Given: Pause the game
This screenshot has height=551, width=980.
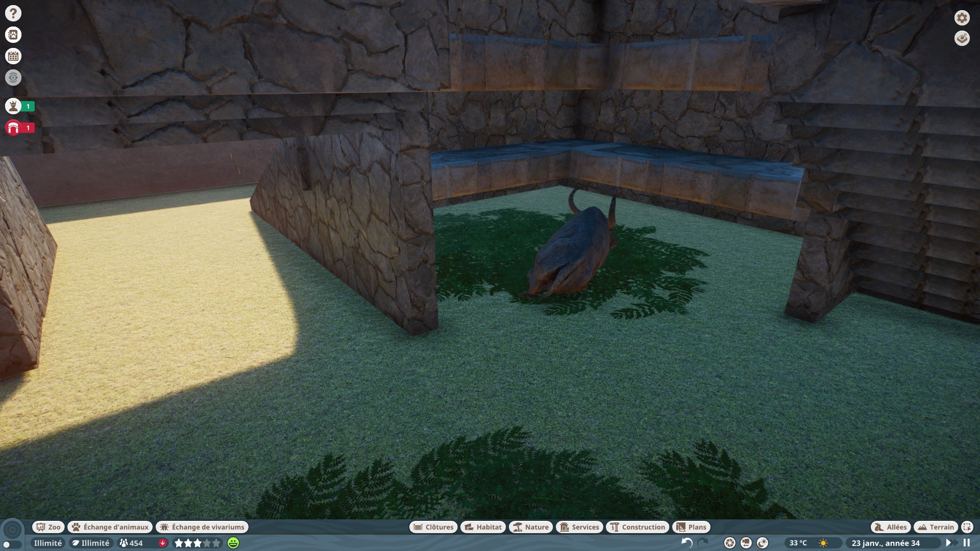Looking at the screenshot, I should point(967,543).
